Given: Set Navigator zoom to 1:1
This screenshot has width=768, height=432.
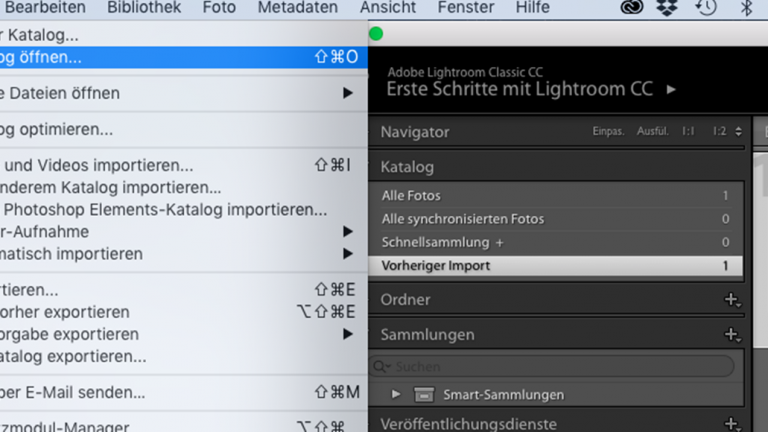Looking at the screenshot, I should point(688,131).
